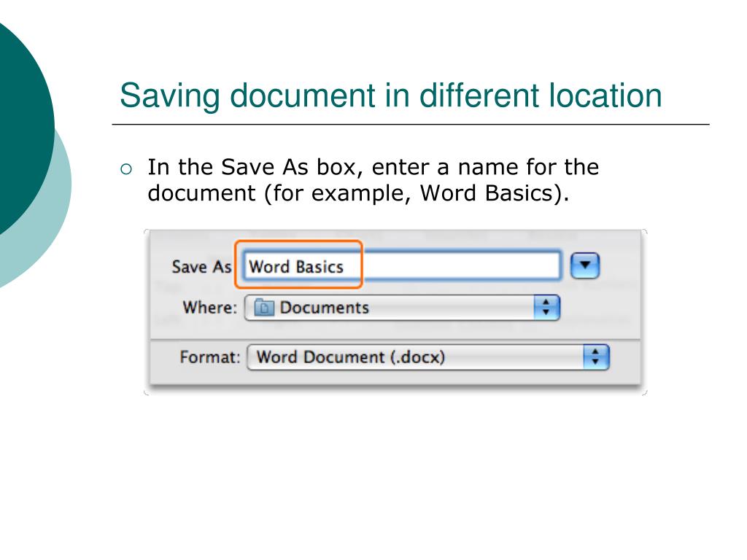Click the Save As label
This screenshot has width=747, height=560.
click(x=201, y=267)
